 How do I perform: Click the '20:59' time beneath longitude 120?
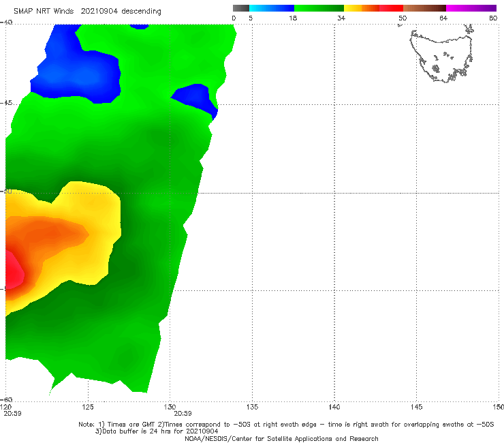(12, 414)
